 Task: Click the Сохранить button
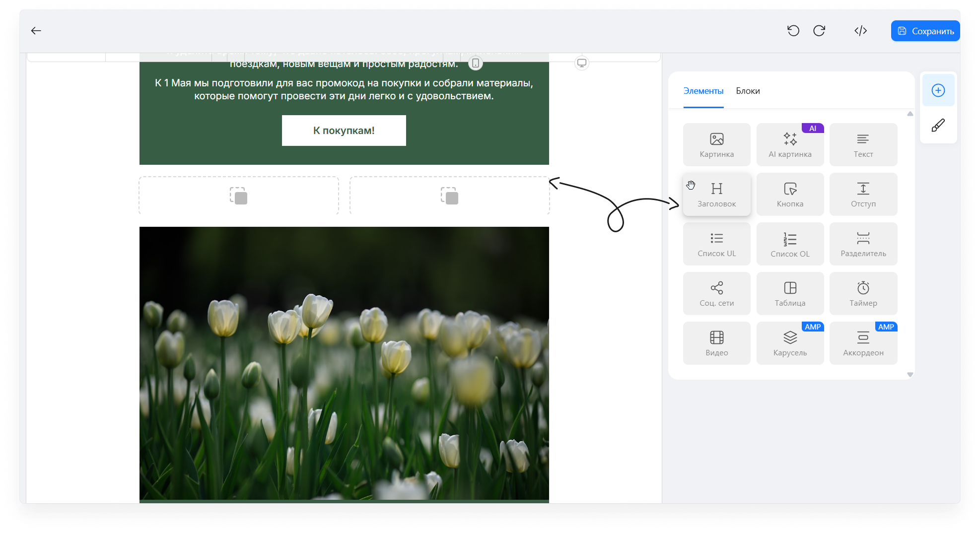click(x=925, y=31)
